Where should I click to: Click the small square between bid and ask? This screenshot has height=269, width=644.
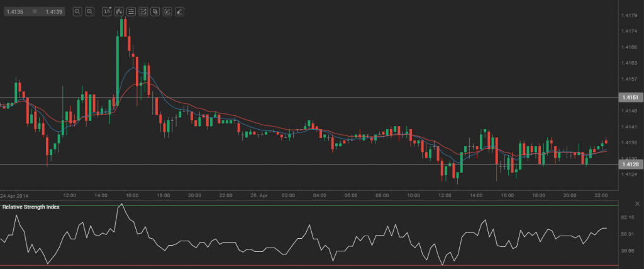coord(35,11)
